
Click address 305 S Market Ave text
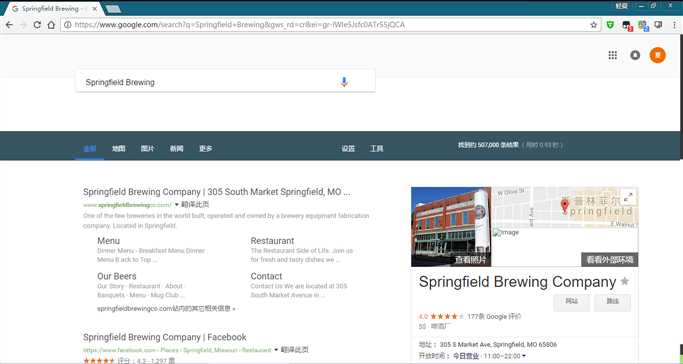point(498,344)
